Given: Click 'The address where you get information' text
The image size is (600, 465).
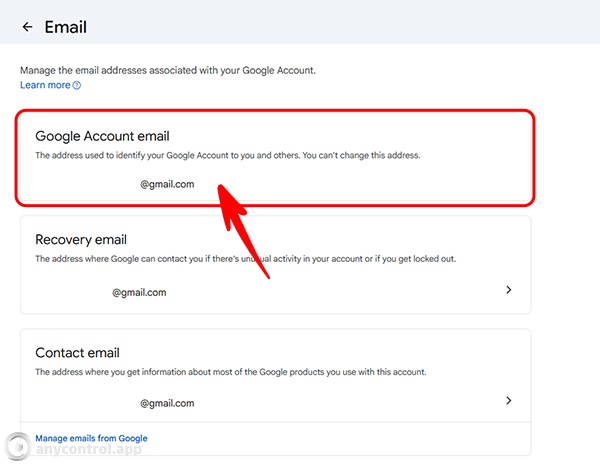Looking at the screenshot, I should pos(231,372).
